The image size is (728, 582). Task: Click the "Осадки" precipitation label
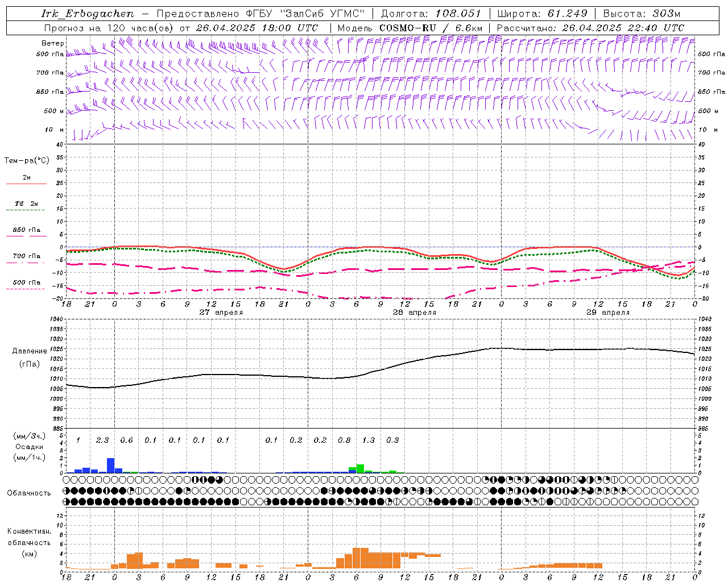(29, 447)
